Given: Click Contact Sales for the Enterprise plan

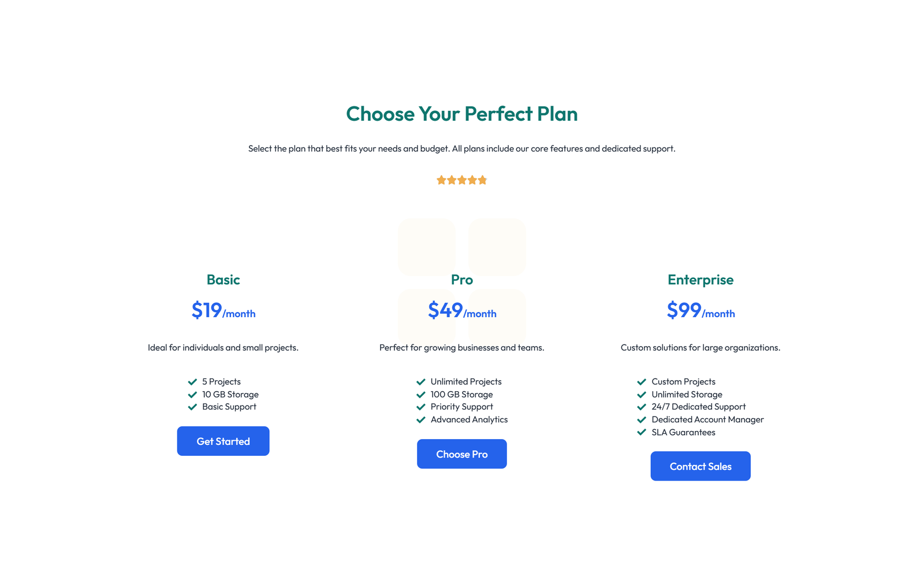Looking at the screenshot, I should pyautogui.click(x=700, y=466).
